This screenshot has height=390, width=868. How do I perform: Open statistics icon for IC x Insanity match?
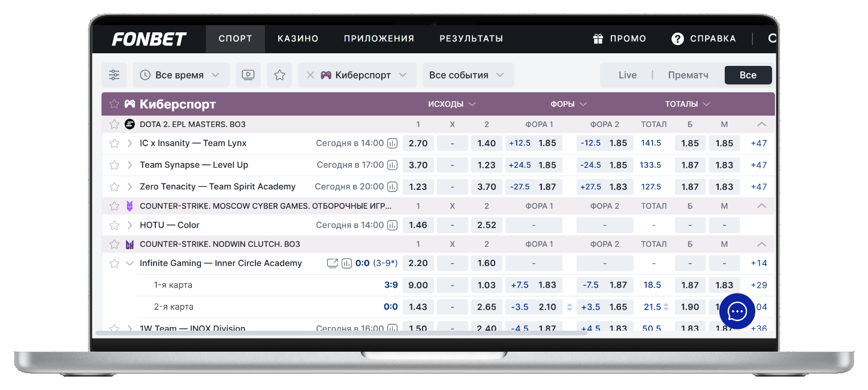pos(393,143)
